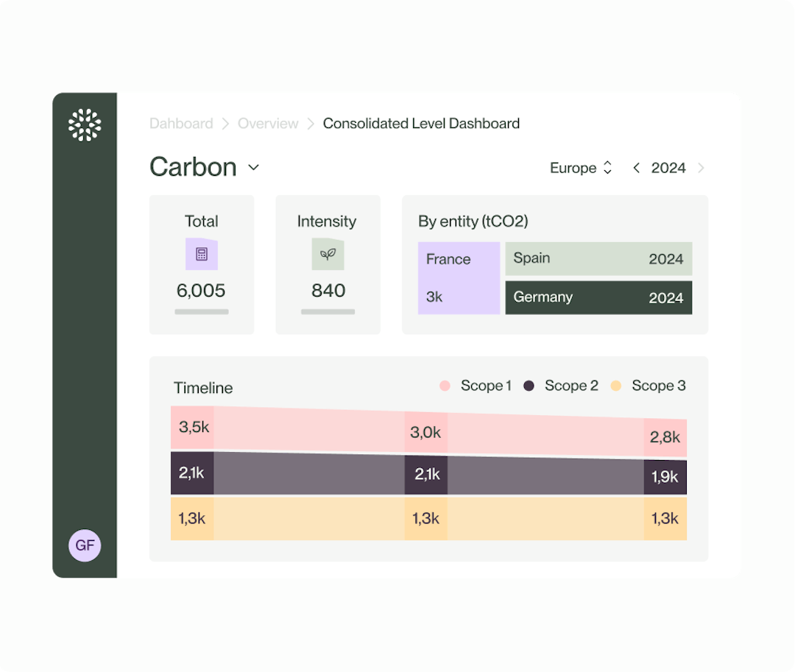This screenshot has width=795, height=672.
Task: Click the left chevron to view previous year
Action: tap(636, 168)
